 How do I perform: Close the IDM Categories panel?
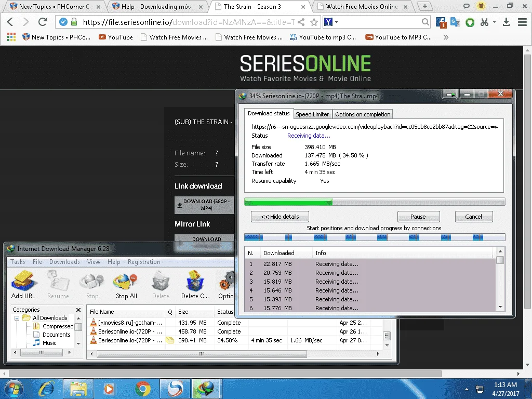[78, 310]
